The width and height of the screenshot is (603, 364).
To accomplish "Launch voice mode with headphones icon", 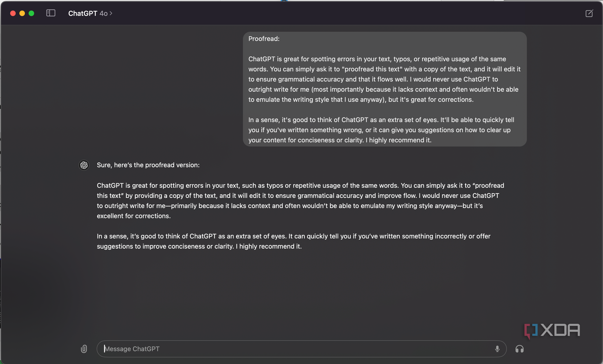I will tap(519, 349).
